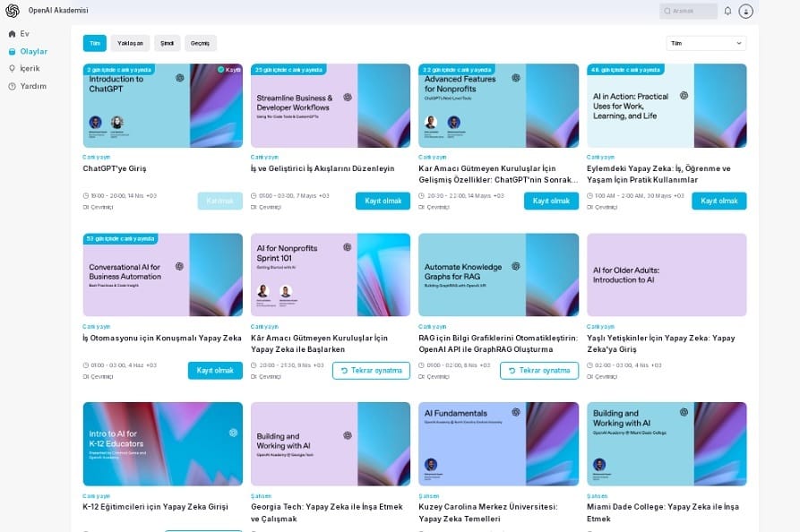Select the Tüm filter tab

95,43
